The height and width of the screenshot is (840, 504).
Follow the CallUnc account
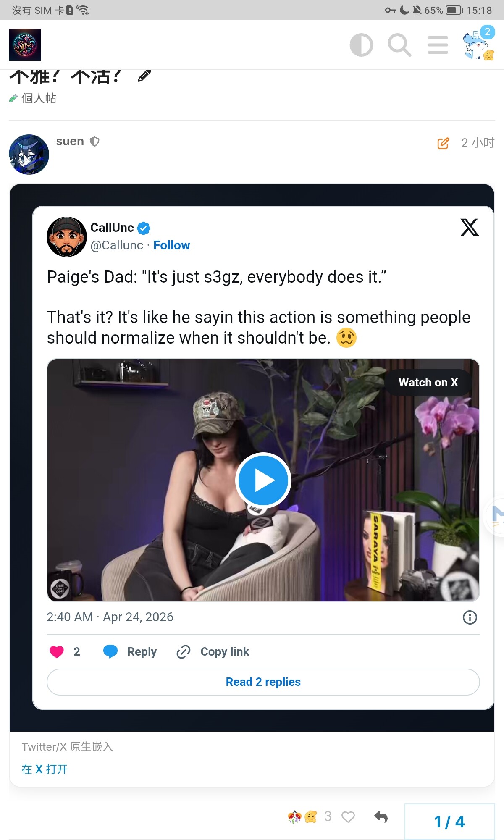click(171, 245)
